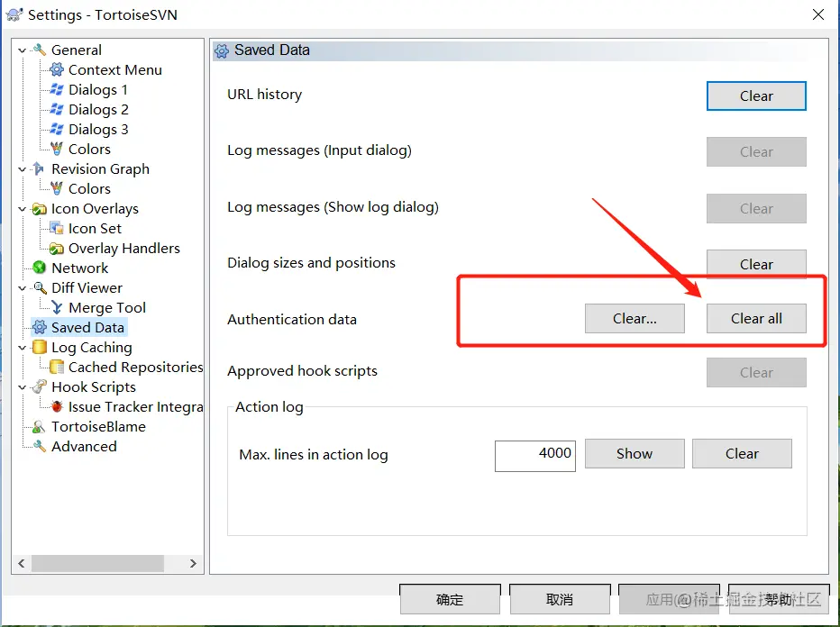Click the Dialogs 3 window icon
The image size is (840, 627).
tap(56, 129)
